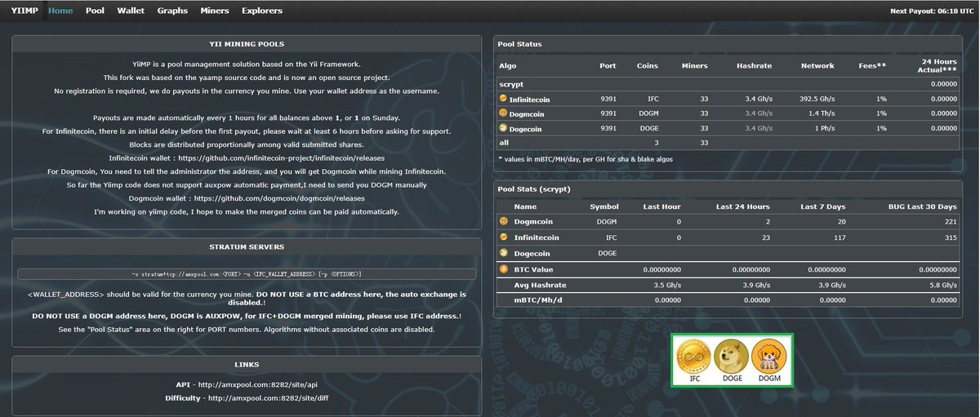
Task: Click the IFC coins cell in Pool Status
Action: click(651, 99)
